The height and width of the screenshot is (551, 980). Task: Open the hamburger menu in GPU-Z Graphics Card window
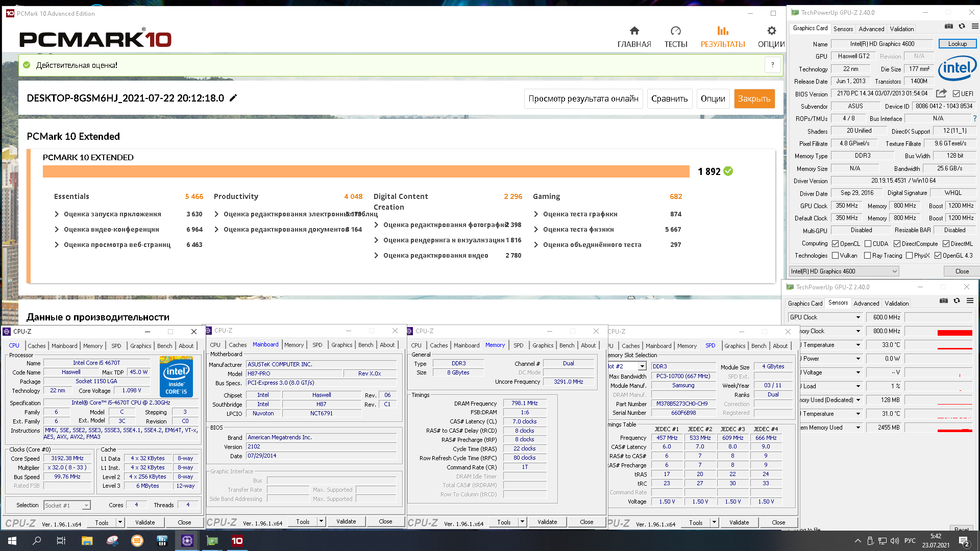click(974, 27)
